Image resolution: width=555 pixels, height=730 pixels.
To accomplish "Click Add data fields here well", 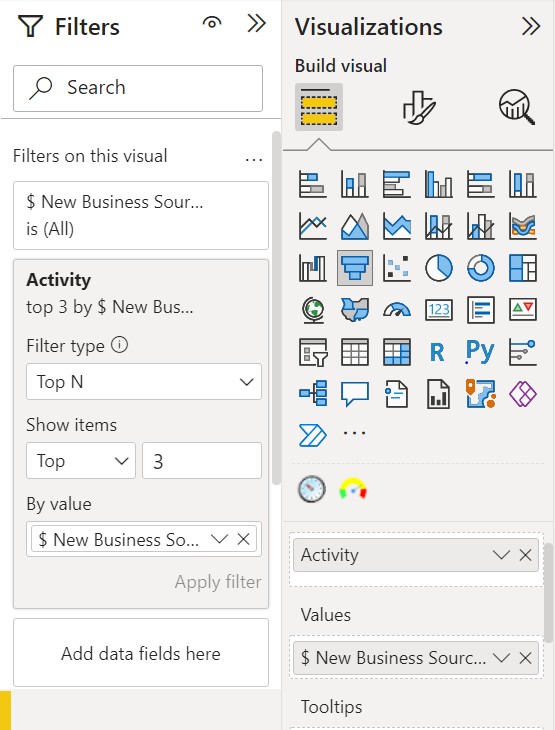I will pyautogui.click(x=141, y=653).
